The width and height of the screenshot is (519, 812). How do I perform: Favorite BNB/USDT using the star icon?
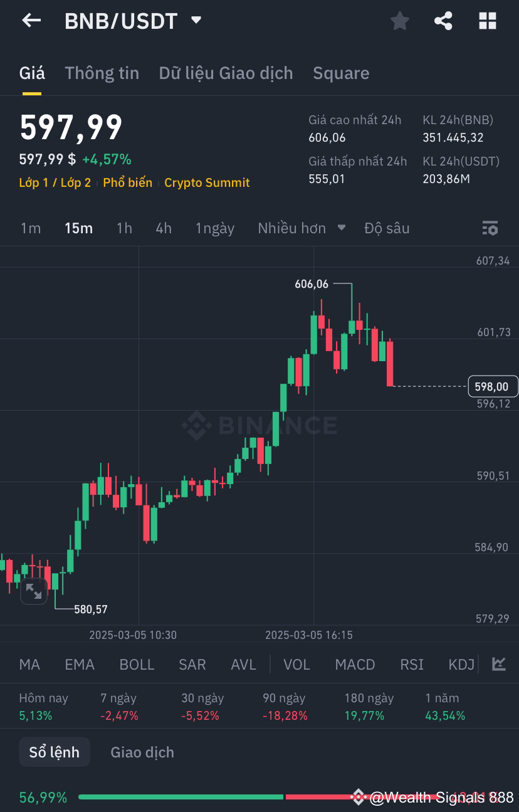point(399,20)
